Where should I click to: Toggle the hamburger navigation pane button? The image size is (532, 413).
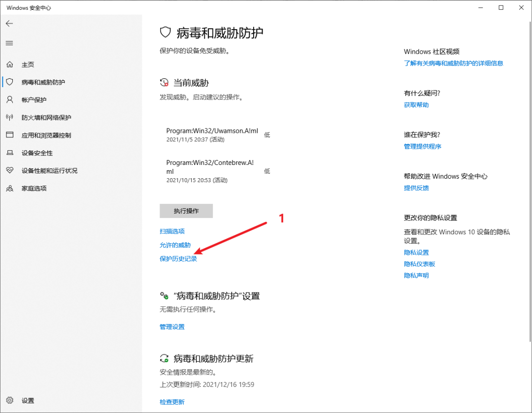[x=9, y=43]
